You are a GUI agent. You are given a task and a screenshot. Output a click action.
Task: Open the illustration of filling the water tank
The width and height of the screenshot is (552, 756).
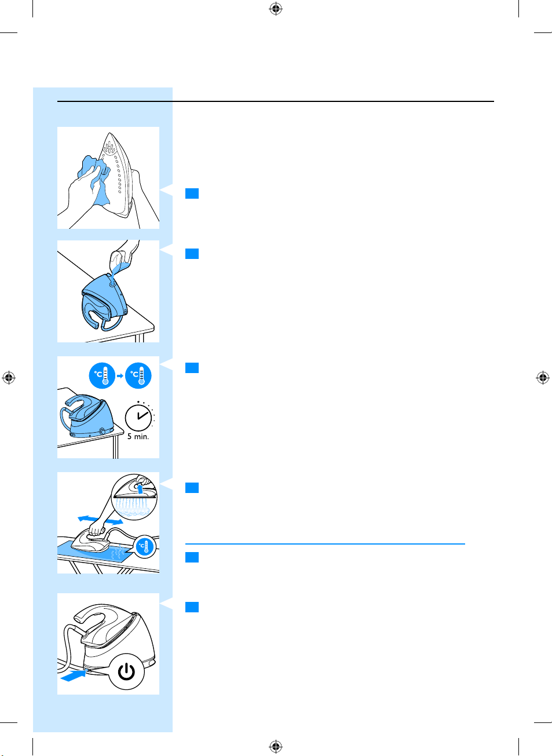coord(108,291)
